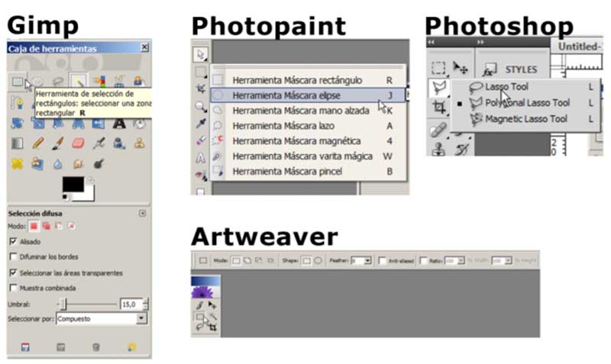Image resolution: width=611 pixels, height=364 pixels.
Task: Toggle Seleccionar las áreas transparentes checkbox
Action: pyautogui.click(x=13, y=272)
